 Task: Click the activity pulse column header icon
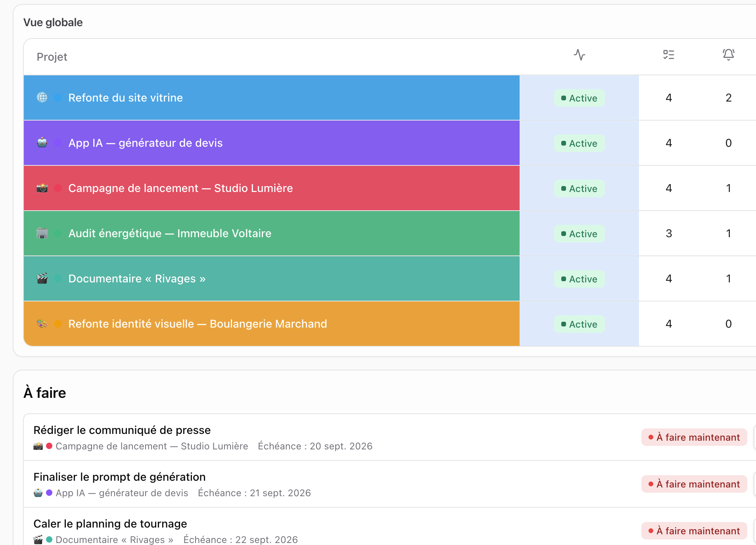click(x=579, y=55)
